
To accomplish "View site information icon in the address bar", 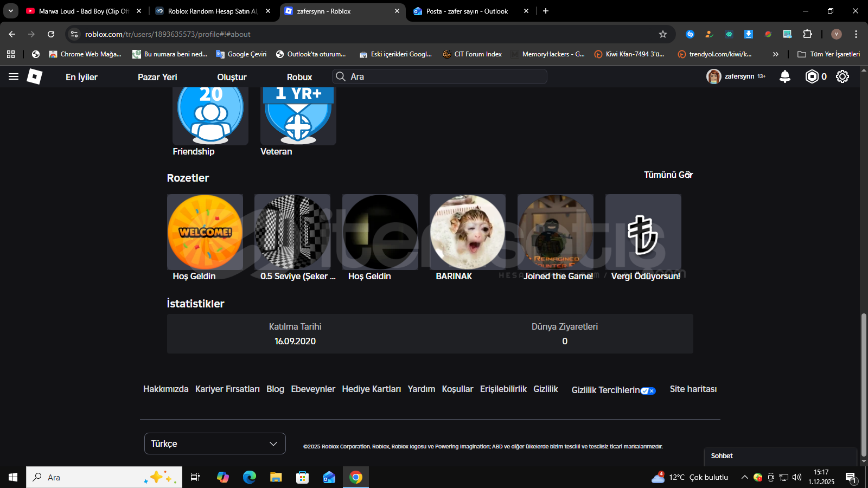I will pyautogui.click(x=74, y=34).
